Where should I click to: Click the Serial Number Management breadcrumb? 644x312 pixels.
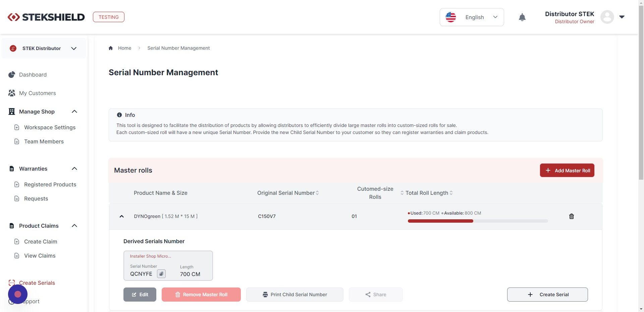coord(178,48)
